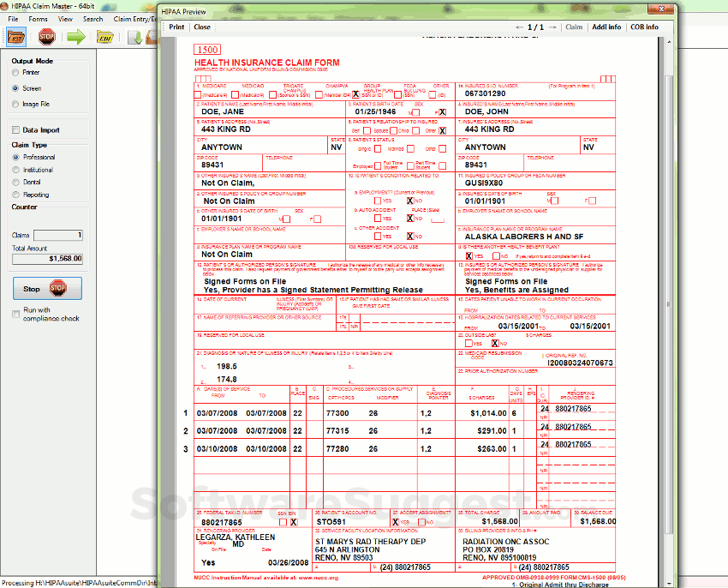Select Image File output mode
The height and width of the screenshot is (588, 728).
(x=15, y=104)
